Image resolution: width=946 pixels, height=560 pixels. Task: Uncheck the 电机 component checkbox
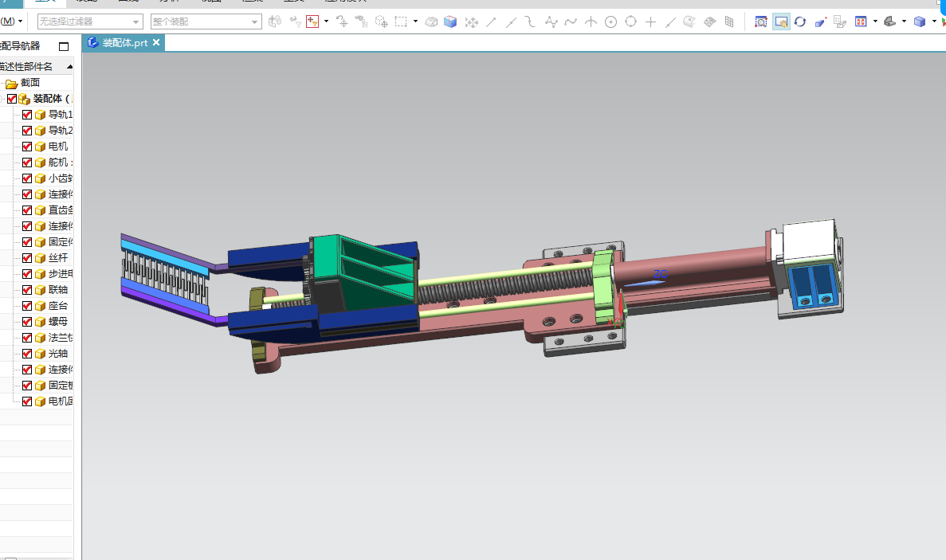click(27, 147)
